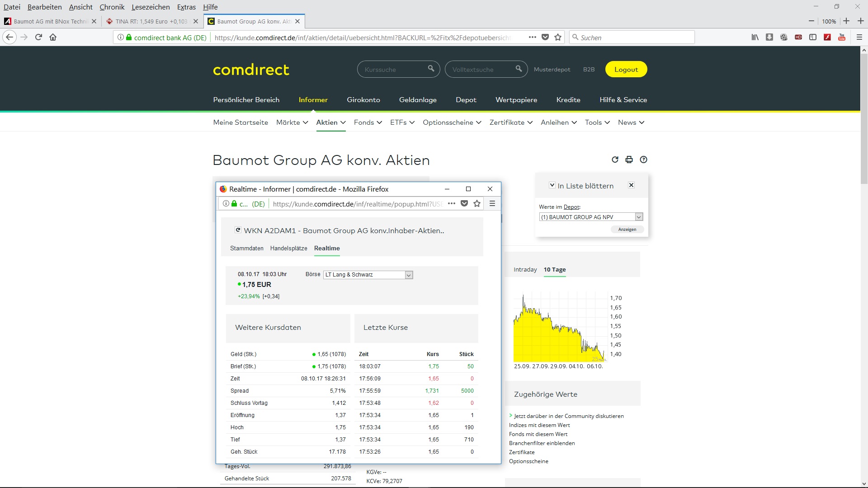Toggle the tracking protection shield icon
Image resolution: width=868 pixels, height=488 pixels.
(546, 37)
